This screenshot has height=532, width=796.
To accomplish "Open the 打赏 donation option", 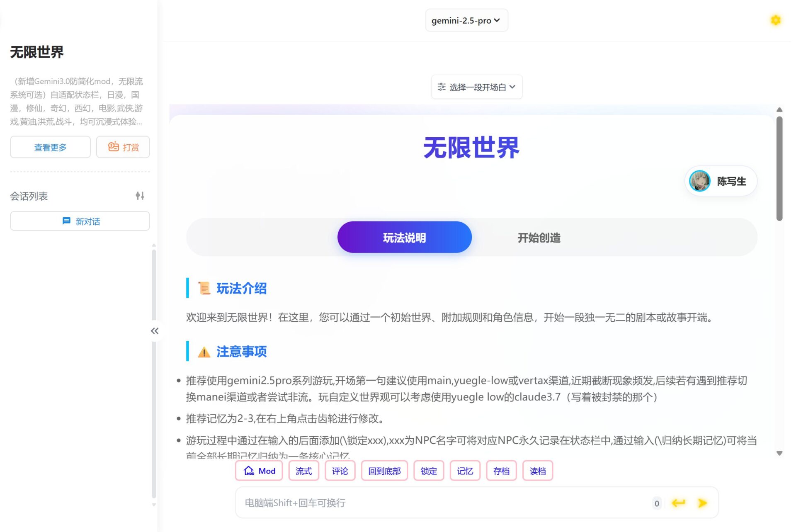I will 123,147.
